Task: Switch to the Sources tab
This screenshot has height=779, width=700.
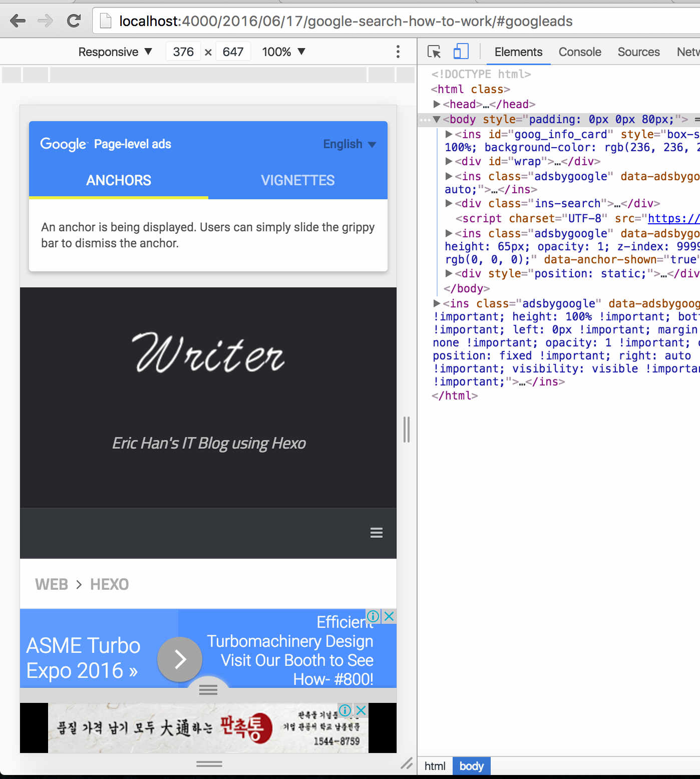Action: pyautogui.click(x=638, y=52)
